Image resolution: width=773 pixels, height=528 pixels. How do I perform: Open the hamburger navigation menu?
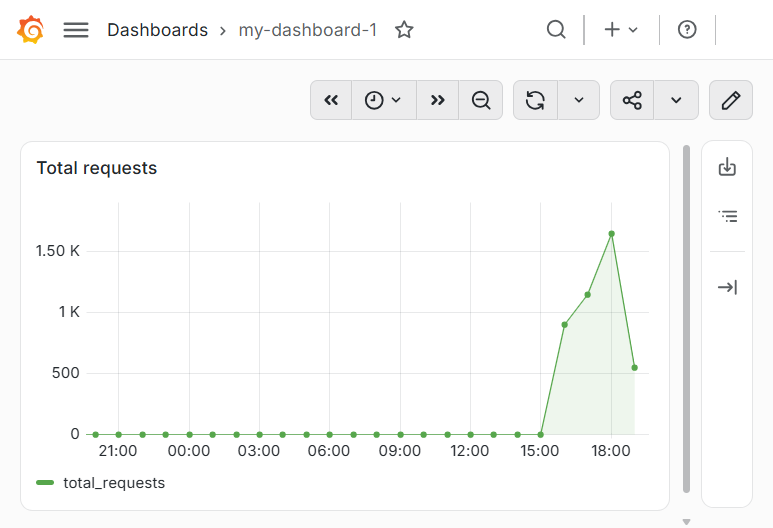point(76,30)
